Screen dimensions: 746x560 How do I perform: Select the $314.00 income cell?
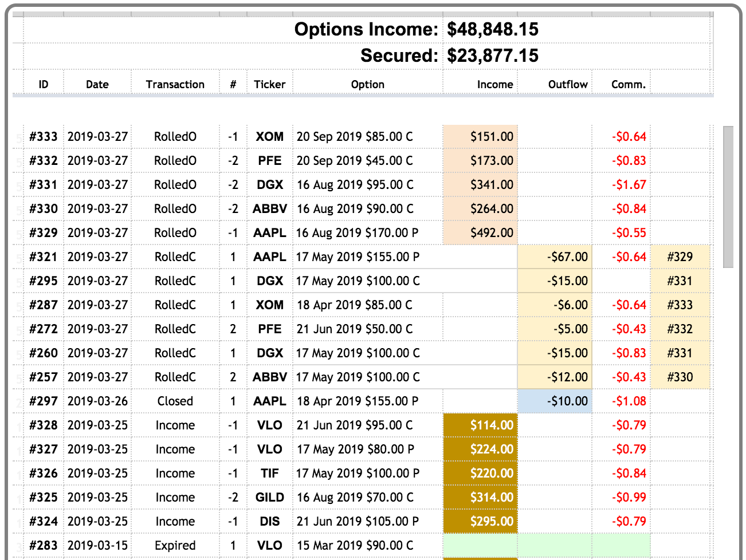click(x=480, y=498)
